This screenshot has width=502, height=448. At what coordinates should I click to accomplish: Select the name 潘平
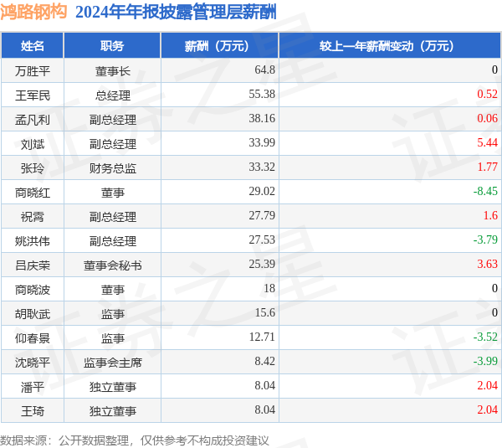pos(33,387)
